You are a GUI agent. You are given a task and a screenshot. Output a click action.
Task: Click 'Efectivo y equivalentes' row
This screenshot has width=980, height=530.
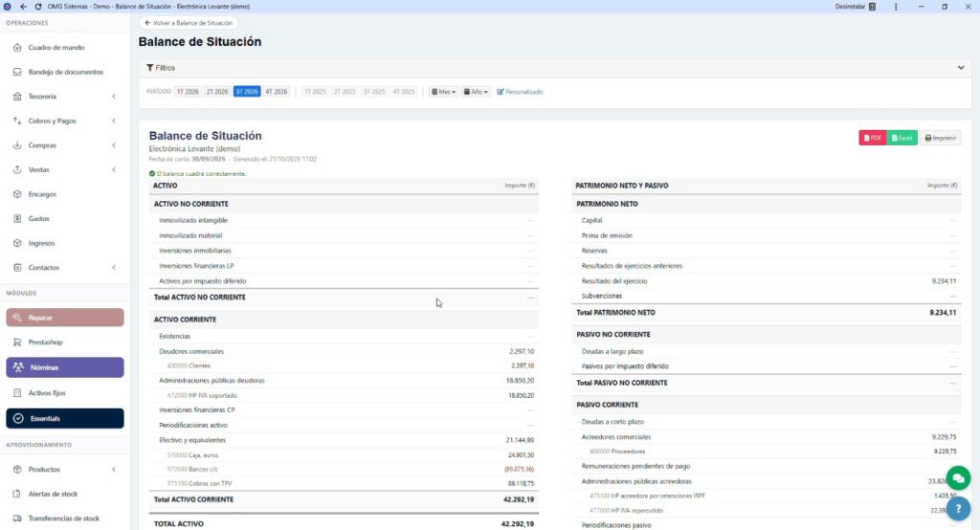(344, 440)
